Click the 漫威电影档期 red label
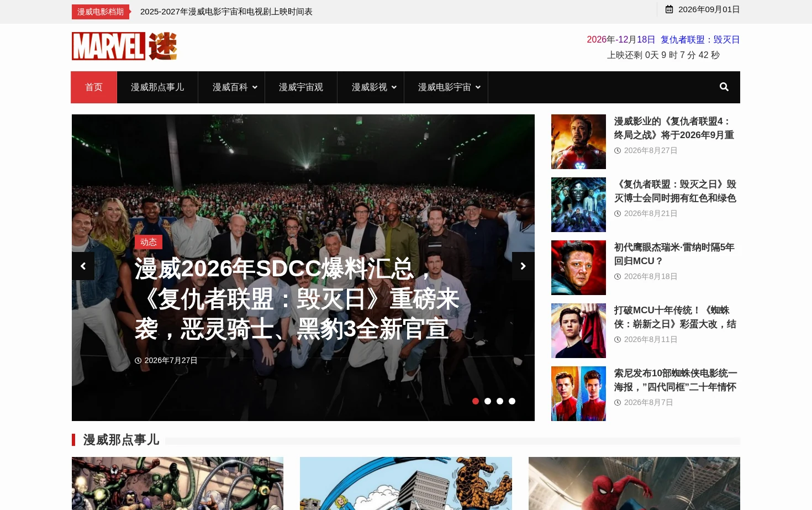 [x=101, y=12]
